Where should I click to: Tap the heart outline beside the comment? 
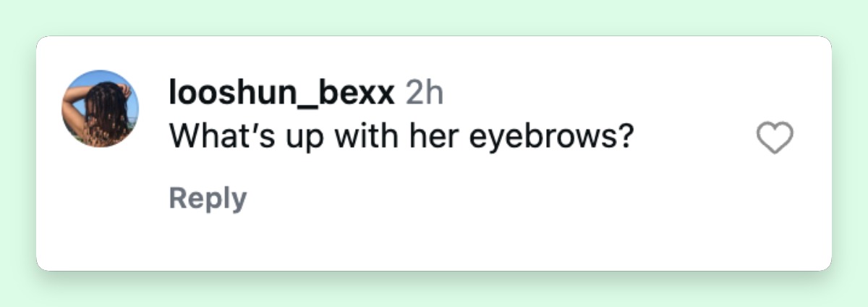tap(775, 138)
